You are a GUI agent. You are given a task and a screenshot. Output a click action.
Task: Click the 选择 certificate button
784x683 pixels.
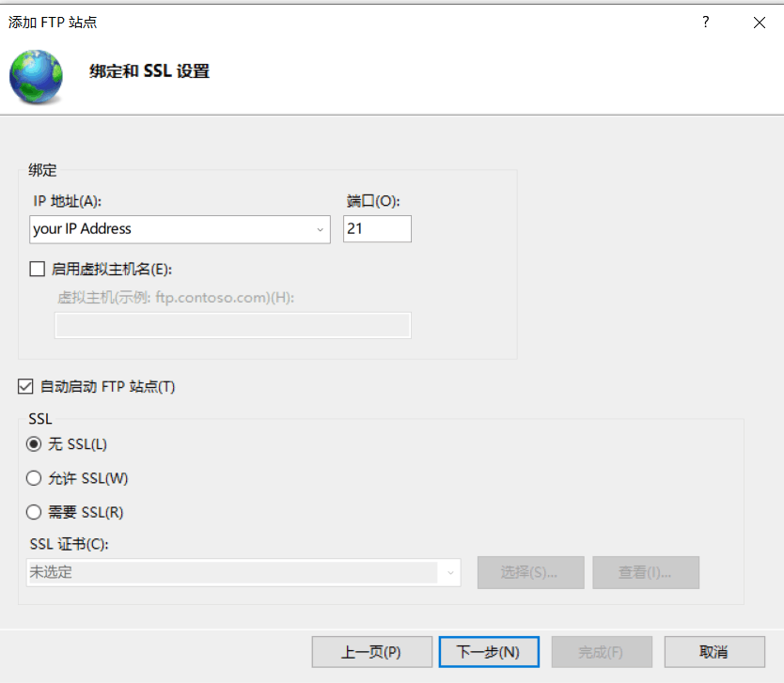click(530, 572)
